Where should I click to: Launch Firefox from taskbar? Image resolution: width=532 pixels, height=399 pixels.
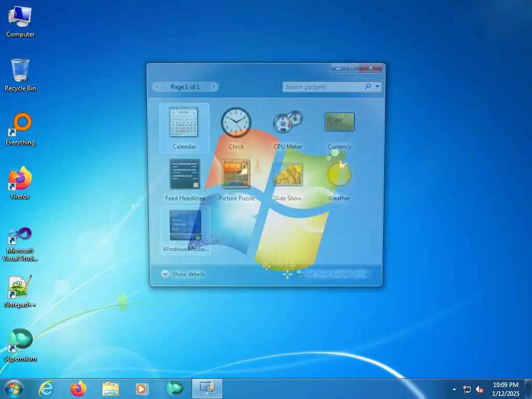click(78, 389)
